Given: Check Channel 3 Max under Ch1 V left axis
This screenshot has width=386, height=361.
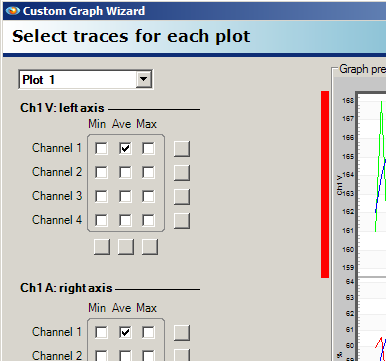Looking at the screenshot, I should [148, 196].
